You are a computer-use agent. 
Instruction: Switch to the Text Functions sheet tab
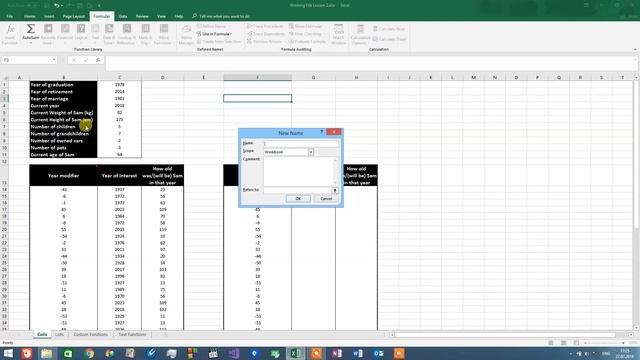point(132,334)
